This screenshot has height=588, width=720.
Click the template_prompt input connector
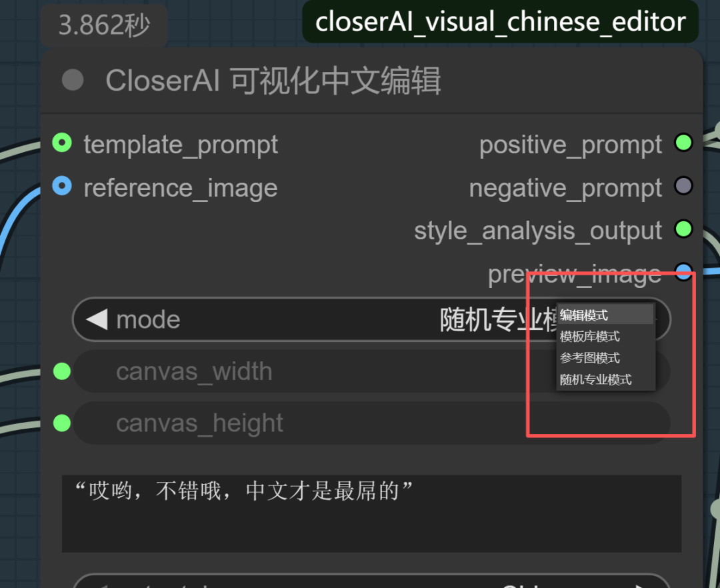coord(62,143)
